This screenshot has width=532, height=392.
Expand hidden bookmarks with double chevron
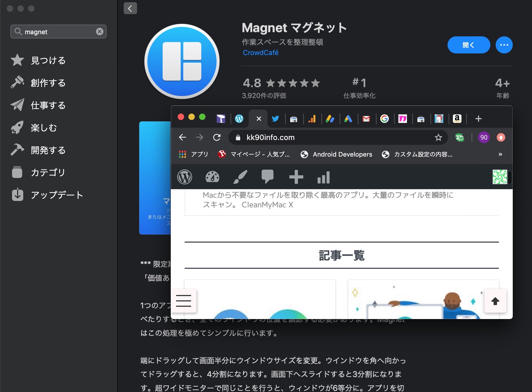tap(500, 154)
